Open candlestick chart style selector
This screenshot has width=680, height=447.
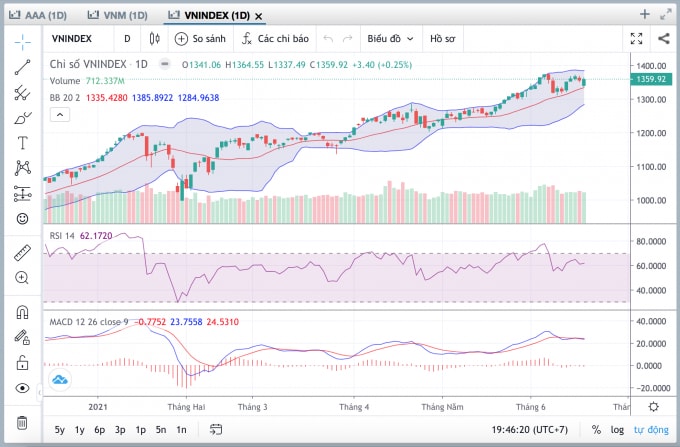coord(155,39)
